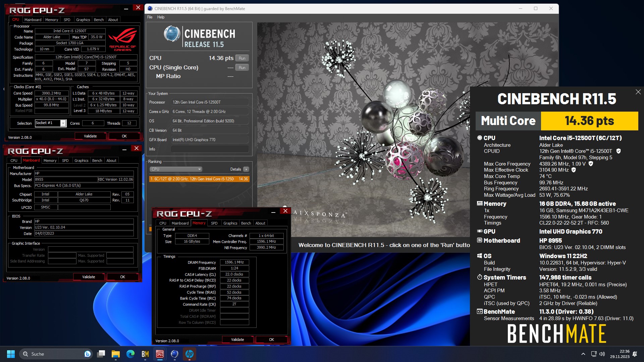Minimize the Memory CPU-Z window
644x362 pixels.
click(273, 212)
